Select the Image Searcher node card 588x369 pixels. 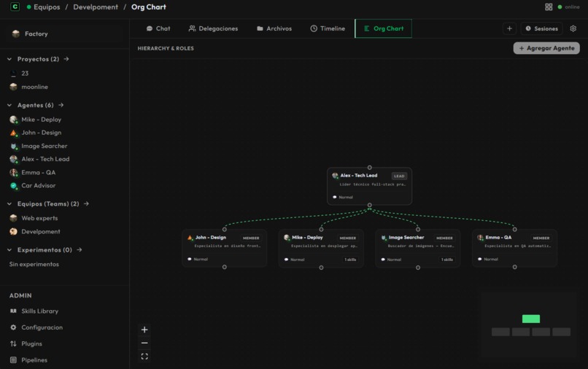coord(418,248)
